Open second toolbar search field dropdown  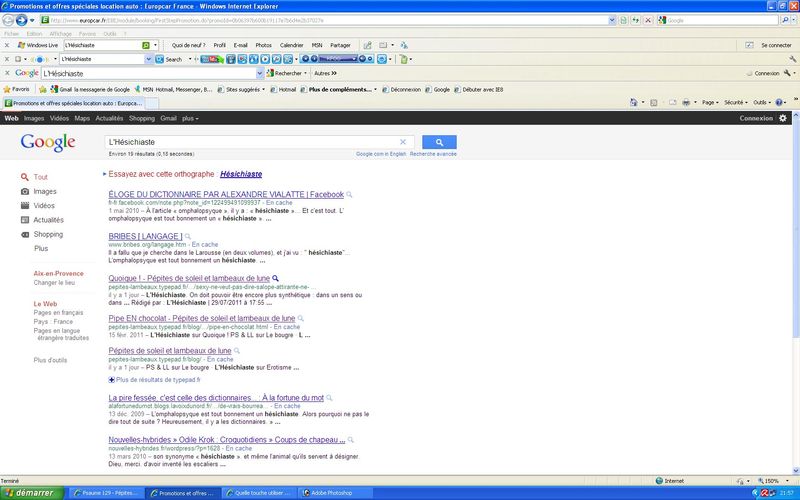148,59
